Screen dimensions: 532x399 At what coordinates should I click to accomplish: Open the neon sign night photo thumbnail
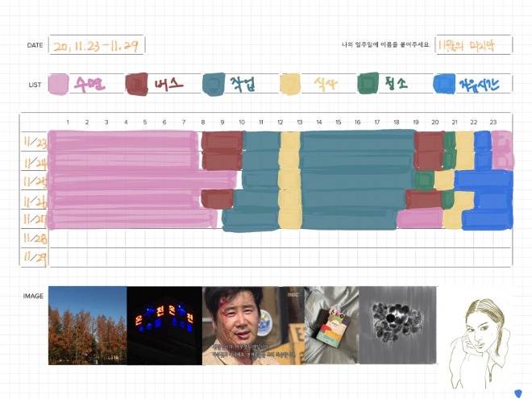point(164,326)
